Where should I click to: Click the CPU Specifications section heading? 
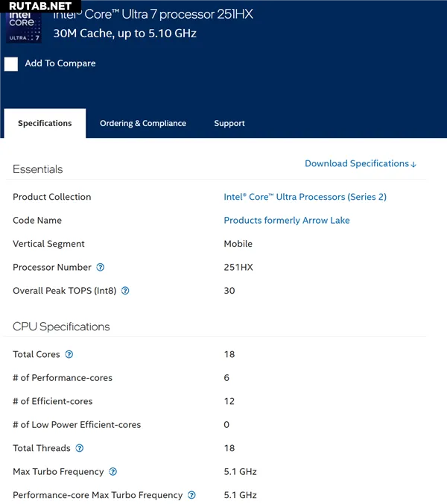(61, 327)
